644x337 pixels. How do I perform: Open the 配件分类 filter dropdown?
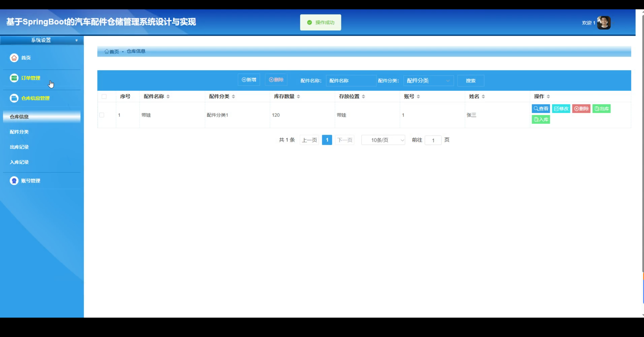pos(428,81)
